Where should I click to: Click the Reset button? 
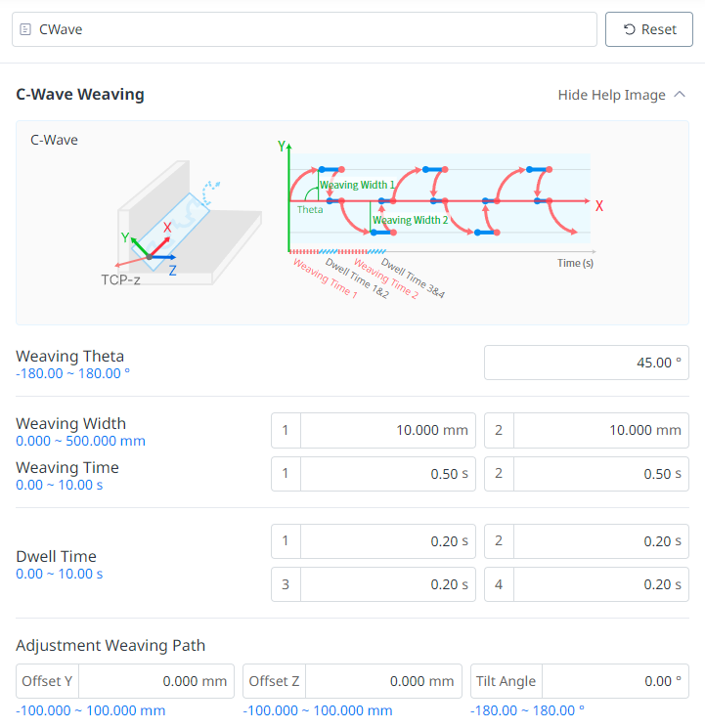[x=649, y=29]
